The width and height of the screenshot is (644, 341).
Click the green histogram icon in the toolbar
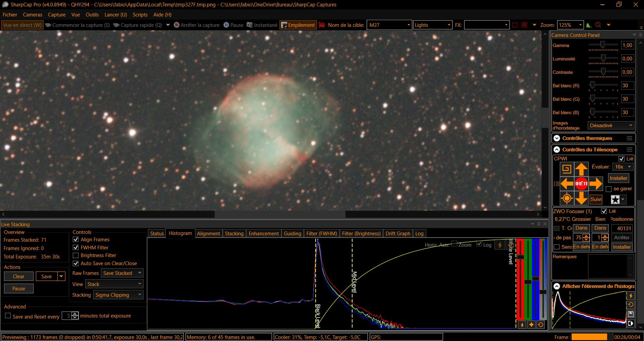(x=589, y=25)
